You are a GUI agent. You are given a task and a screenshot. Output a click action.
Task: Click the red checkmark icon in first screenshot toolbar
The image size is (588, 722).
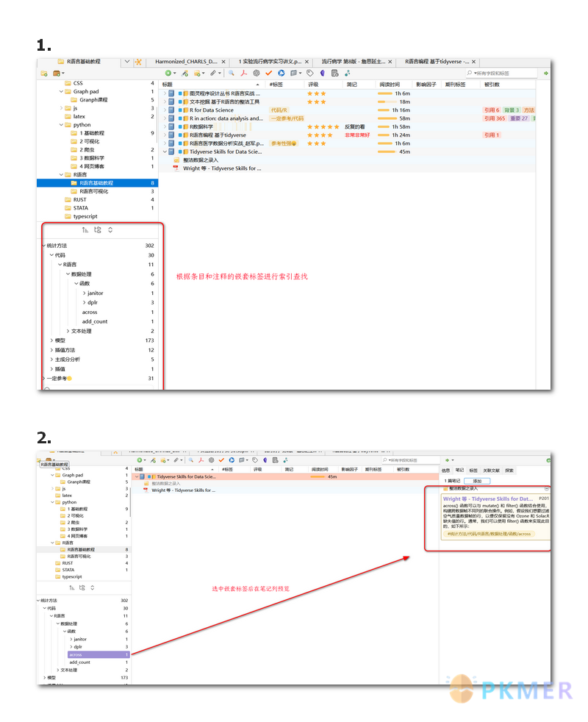268,74
